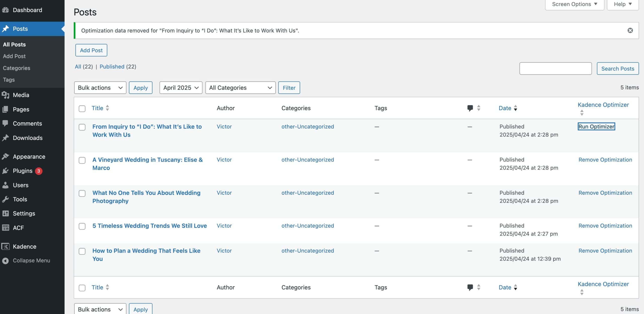
Task: Click into the search posts field
Action: 555,69
